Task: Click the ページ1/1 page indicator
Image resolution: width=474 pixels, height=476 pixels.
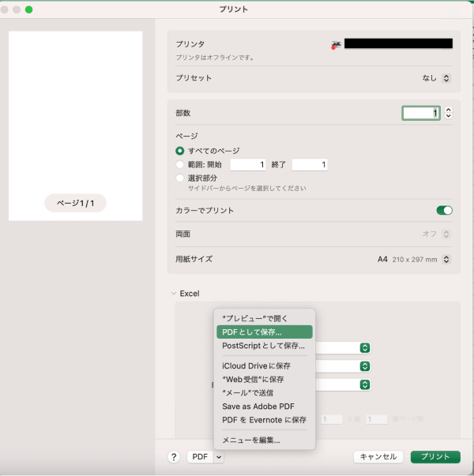Action: tap(75, 203)
